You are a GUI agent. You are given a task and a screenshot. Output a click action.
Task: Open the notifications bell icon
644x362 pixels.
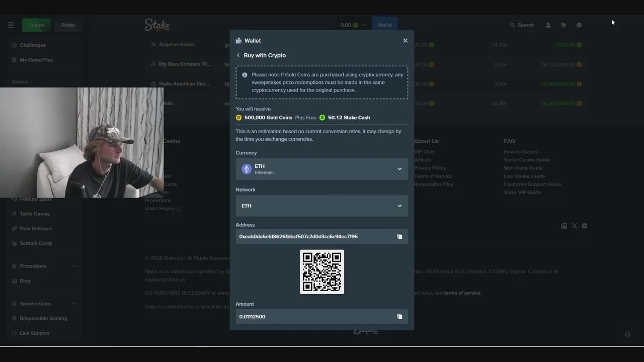click(x=563, y=25)
